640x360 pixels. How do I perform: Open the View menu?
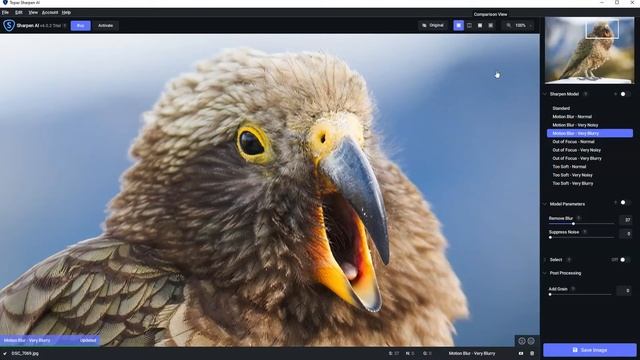click(x=33, y=13)
